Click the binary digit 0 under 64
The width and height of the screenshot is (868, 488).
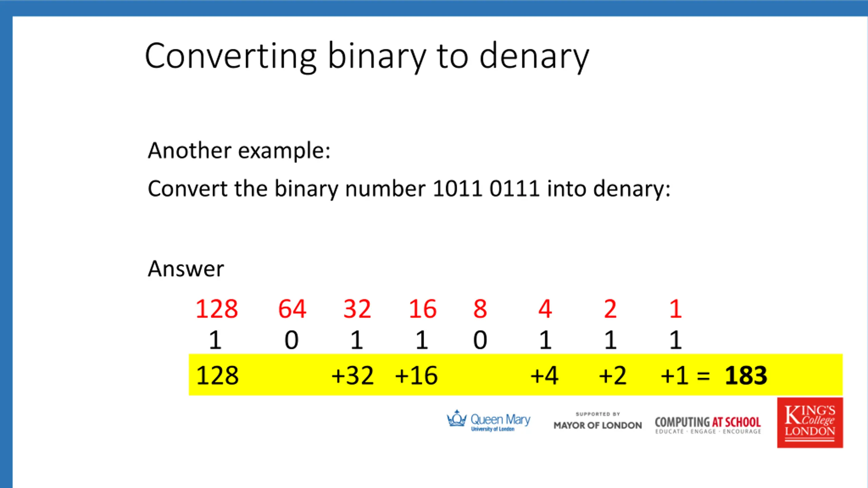292,340
